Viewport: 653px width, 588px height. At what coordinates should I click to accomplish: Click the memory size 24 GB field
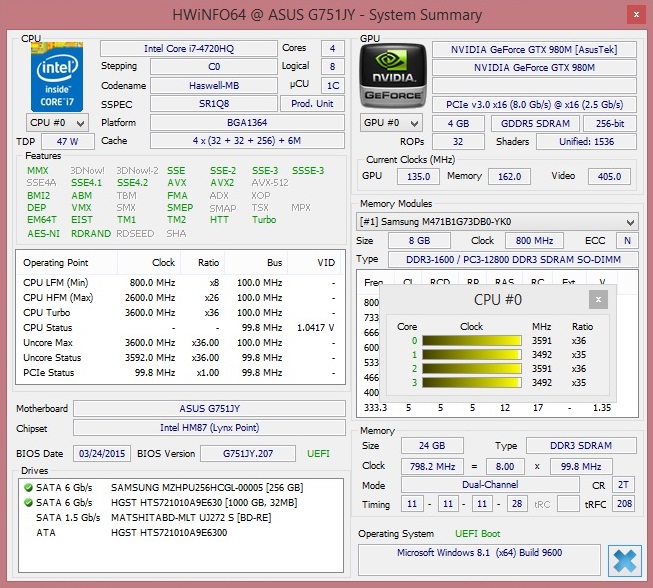point(432,446)
